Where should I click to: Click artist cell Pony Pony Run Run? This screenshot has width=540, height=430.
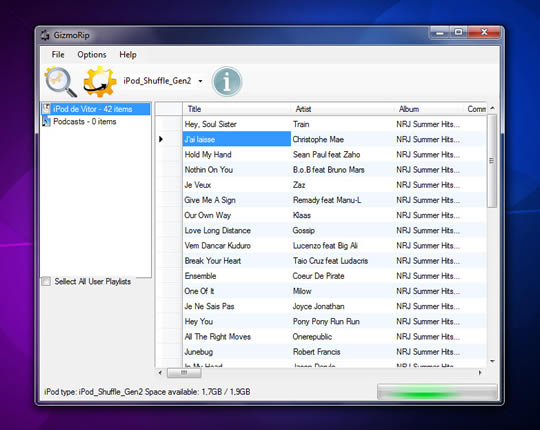click(342, 321)
